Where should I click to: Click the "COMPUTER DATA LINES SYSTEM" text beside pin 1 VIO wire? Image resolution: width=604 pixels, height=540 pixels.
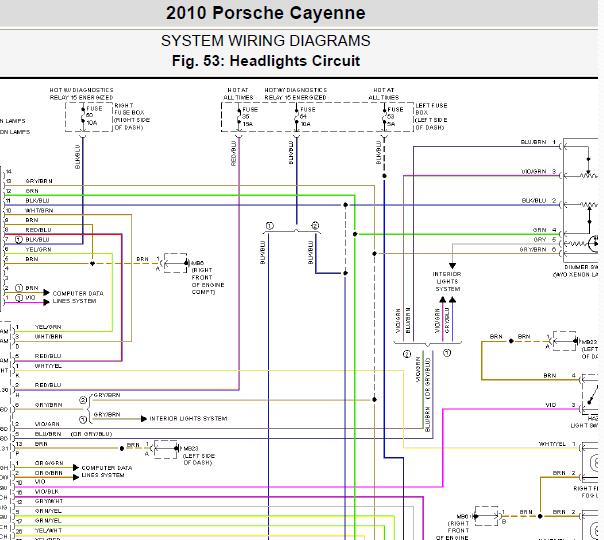[78, 297]
